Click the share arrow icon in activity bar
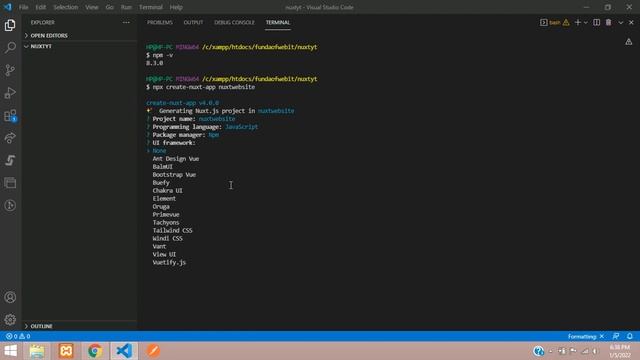The image size is (640, 360). point(10,138)
